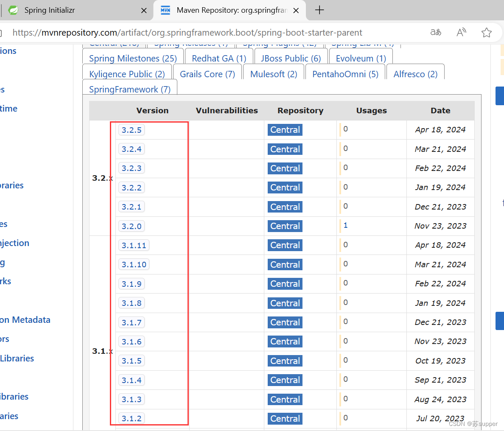This screenshot has width=504, height=431.
Task: Open version 3.1.6 link
Action: coord(132,341)
